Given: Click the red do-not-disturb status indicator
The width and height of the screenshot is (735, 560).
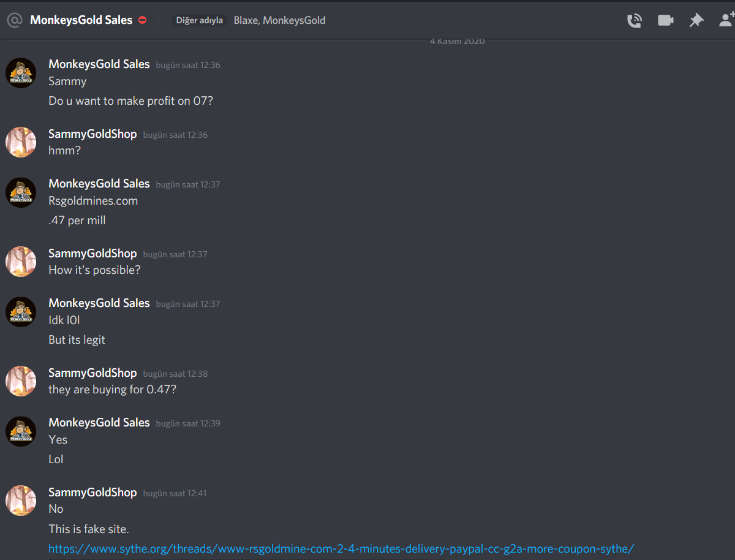Looking at the screenshot, I should [x=143, y=20].
